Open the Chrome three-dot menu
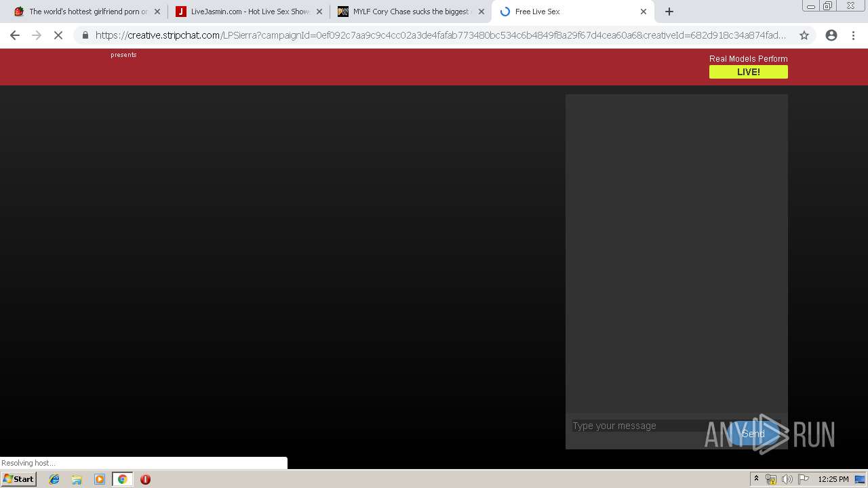Viewport: 868px width, 488px height. (853, 35)
